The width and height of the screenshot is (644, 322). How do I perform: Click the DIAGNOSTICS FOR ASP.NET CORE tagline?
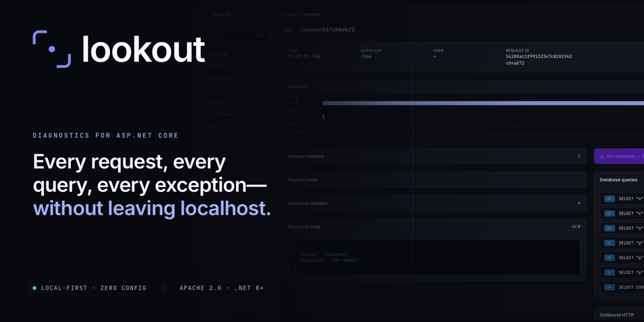(x=106, y=135)
